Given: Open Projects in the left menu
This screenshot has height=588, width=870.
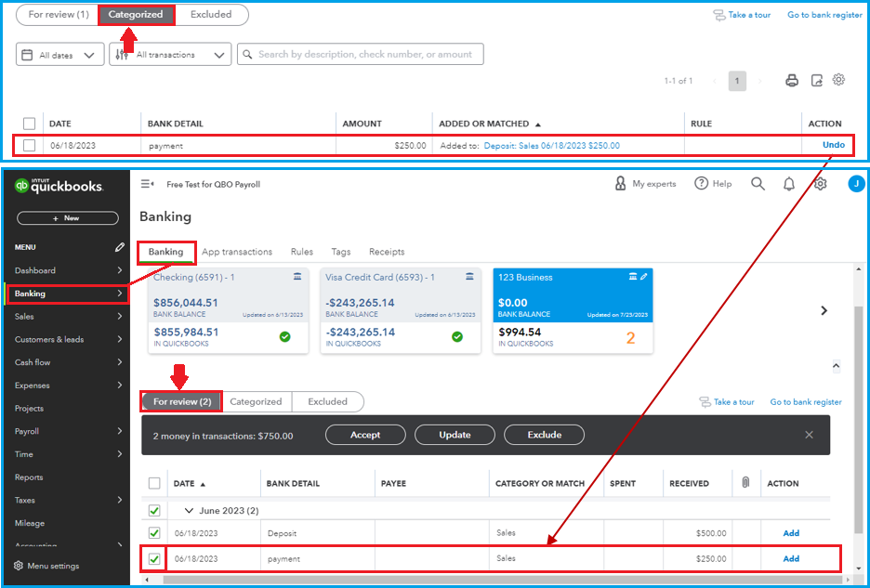Looking at the screenshot, I should pyautogui.click(x=29, y=409).
